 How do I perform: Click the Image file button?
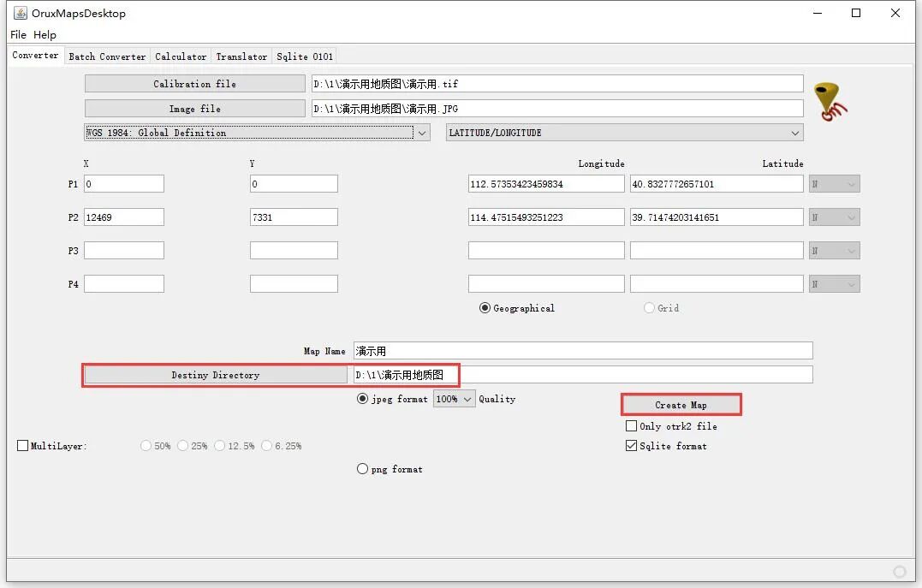click(x=194, y=108)
